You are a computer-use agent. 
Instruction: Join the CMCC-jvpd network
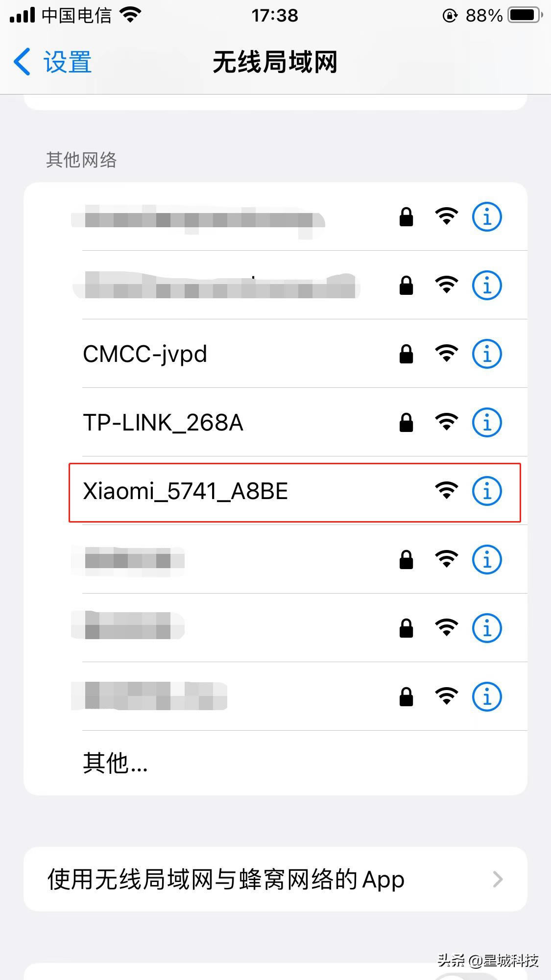[276, 354]
